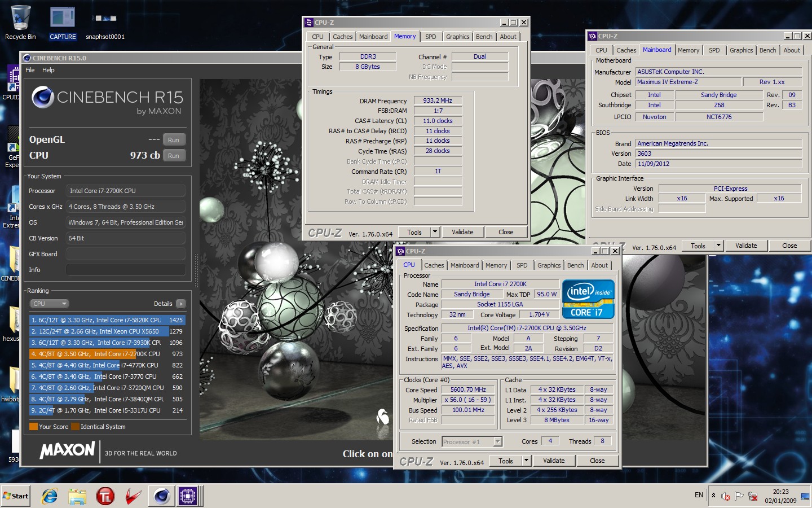The image size is (812, 508).
Task: Click the network status tray icon
Action: pyautogui.click(x=752, y=496)
